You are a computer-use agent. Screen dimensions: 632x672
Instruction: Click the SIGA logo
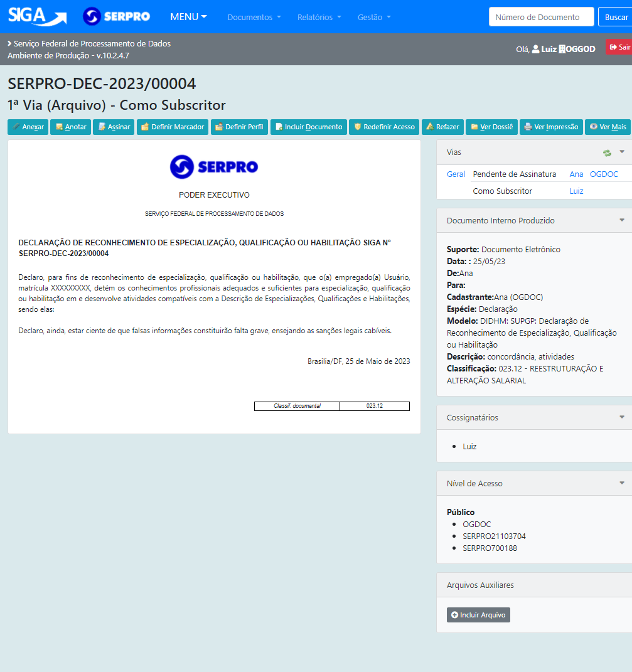point(37,16)
